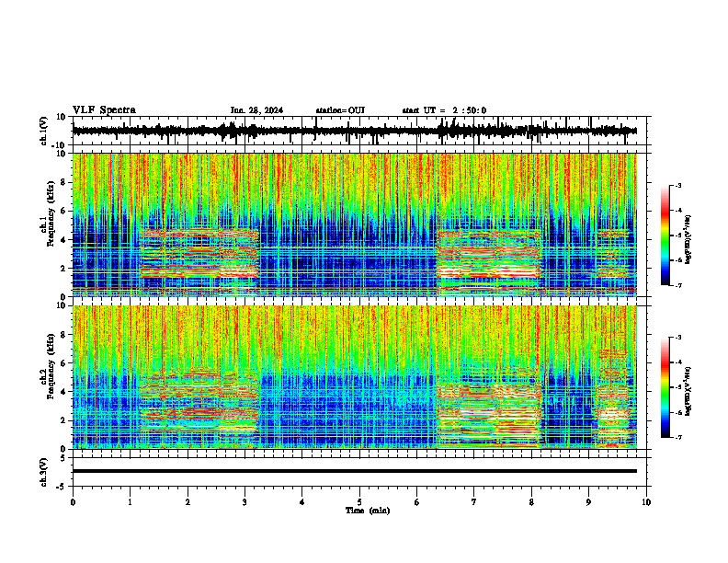This screenshot has height=563, width=728.
Task: Click the "6" kHz tick of ch.1 spectrogram
Action: (x=63, y=211)
